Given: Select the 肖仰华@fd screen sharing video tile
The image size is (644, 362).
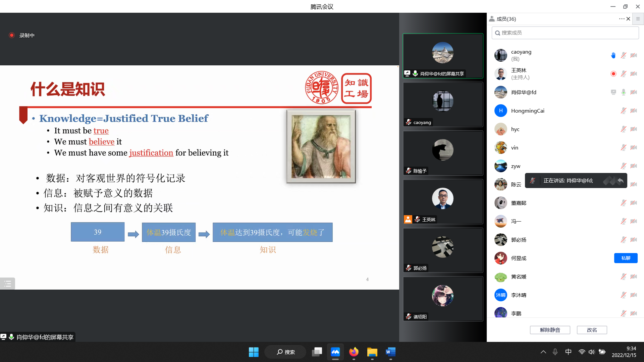Looking at the screenshot, I should click(443, 56).
